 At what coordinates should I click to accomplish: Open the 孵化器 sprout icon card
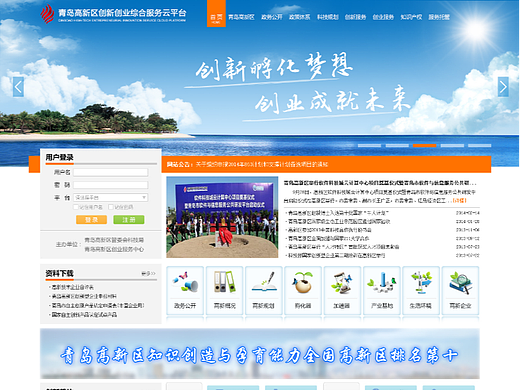303,290
